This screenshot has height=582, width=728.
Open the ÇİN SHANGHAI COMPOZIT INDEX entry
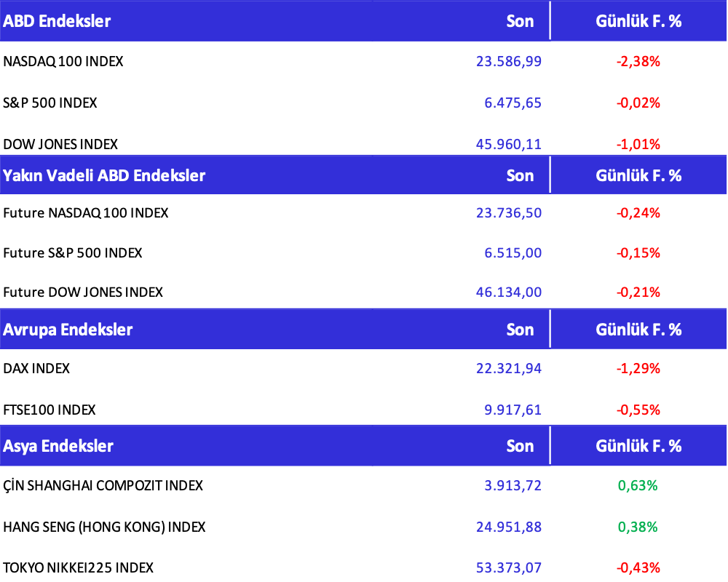tap(103, 485)
